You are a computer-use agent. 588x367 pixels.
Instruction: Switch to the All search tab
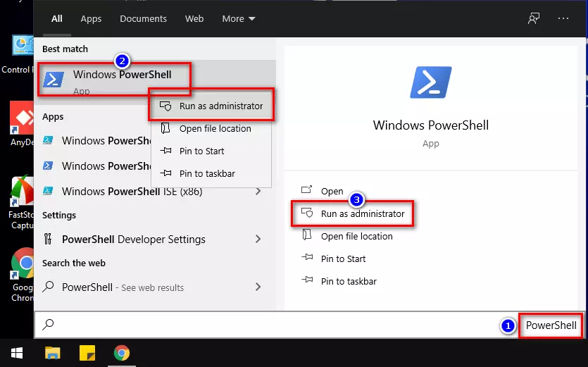[56, 19]
